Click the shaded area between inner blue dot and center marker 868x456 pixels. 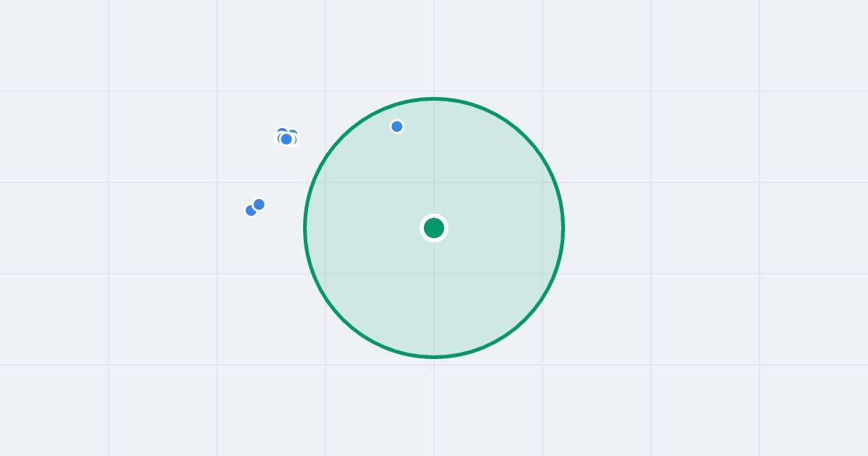(x=416, y=176)
